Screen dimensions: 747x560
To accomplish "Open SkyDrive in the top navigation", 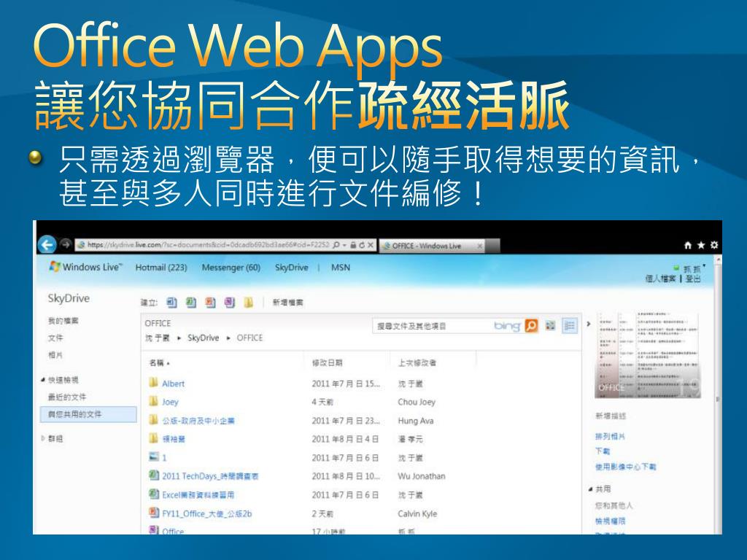I will 292,268.
